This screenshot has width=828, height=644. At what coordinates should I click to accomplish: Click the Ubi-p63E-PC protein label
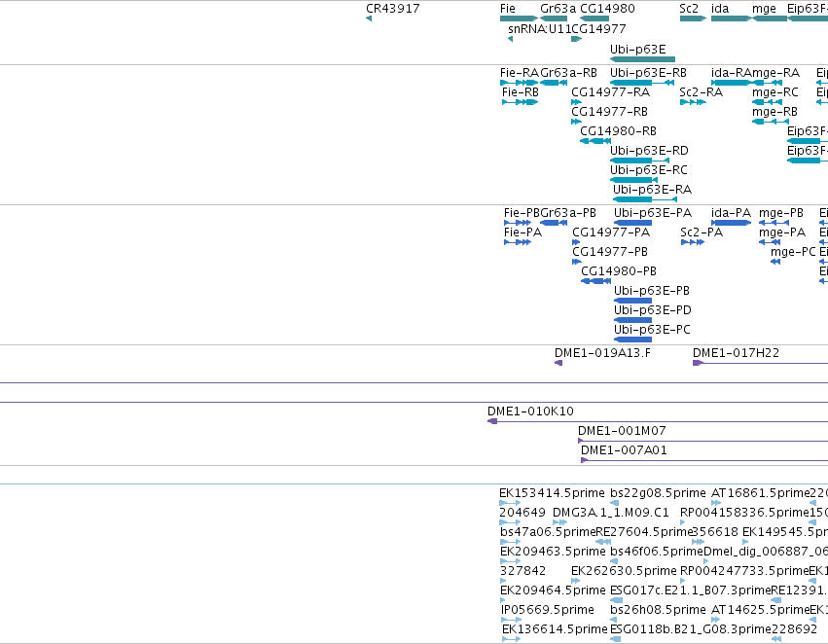point(652,331)
